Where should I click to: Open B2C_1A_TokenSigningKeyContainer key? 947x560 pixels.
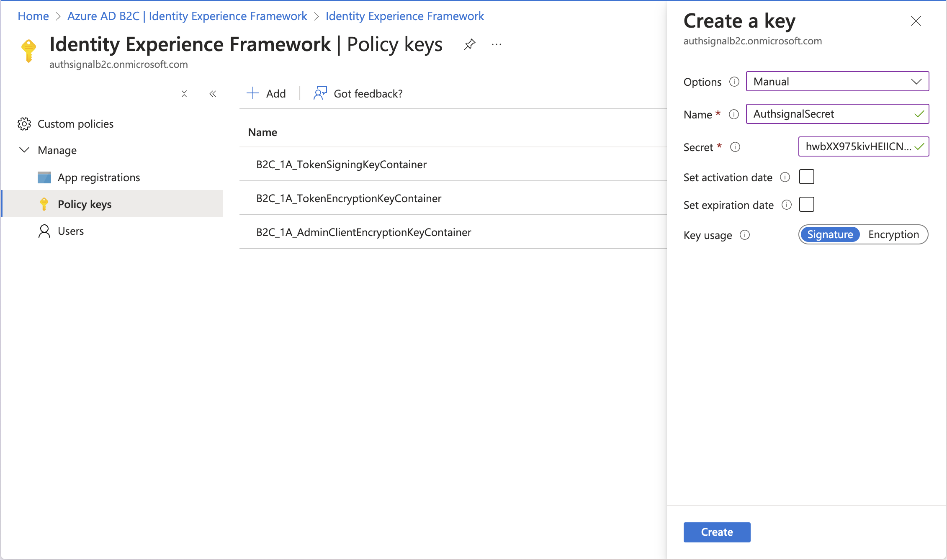341,164
